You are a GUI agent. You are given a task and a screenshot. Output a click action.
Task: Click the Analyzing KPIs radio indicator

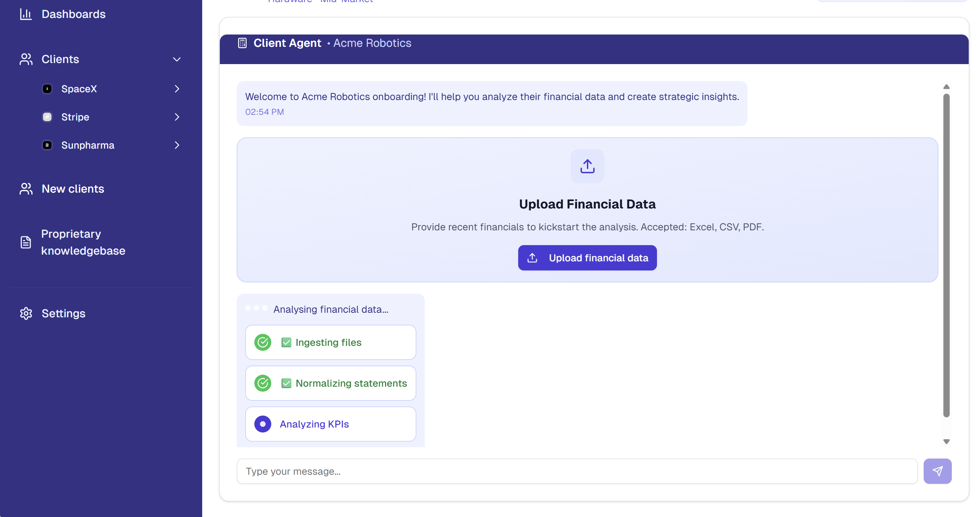pos(262,424)
